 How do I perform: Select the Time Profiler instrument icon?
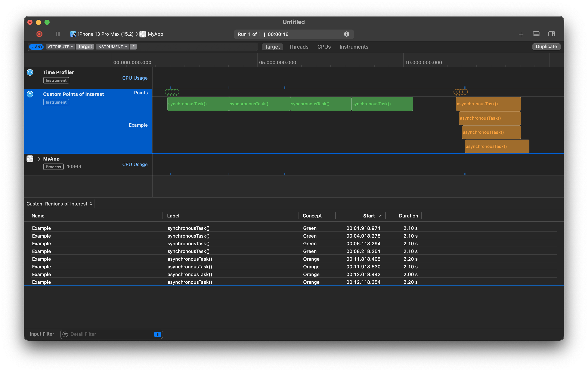pos(30,72)
